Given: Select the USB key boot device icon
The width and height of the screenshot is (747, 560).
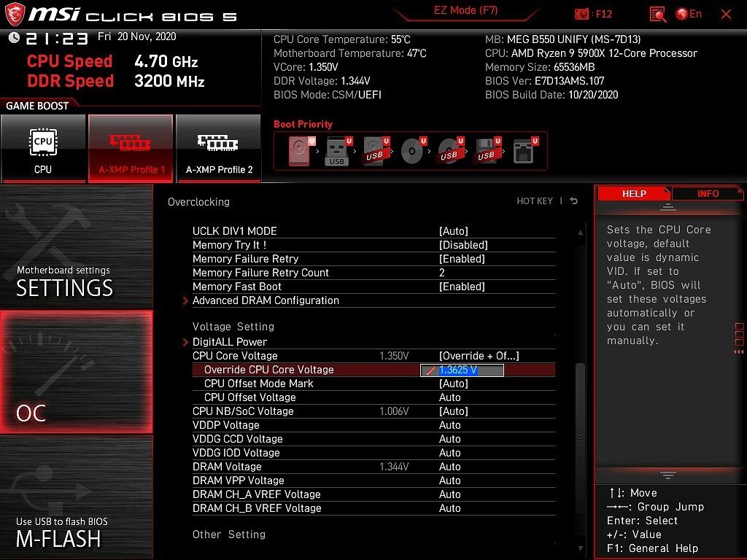Looking at the screenshot, I should tap(338, 151).
